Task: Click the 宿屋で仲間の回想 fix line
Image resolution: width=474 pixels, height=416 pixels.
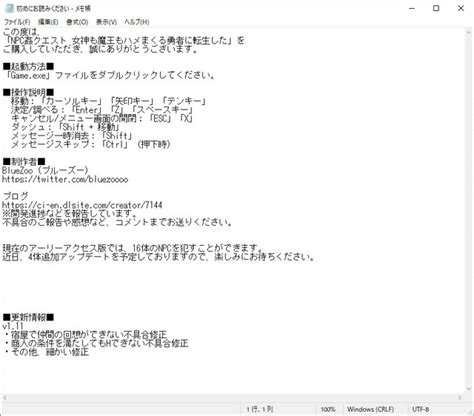Action: click(86, 334)
